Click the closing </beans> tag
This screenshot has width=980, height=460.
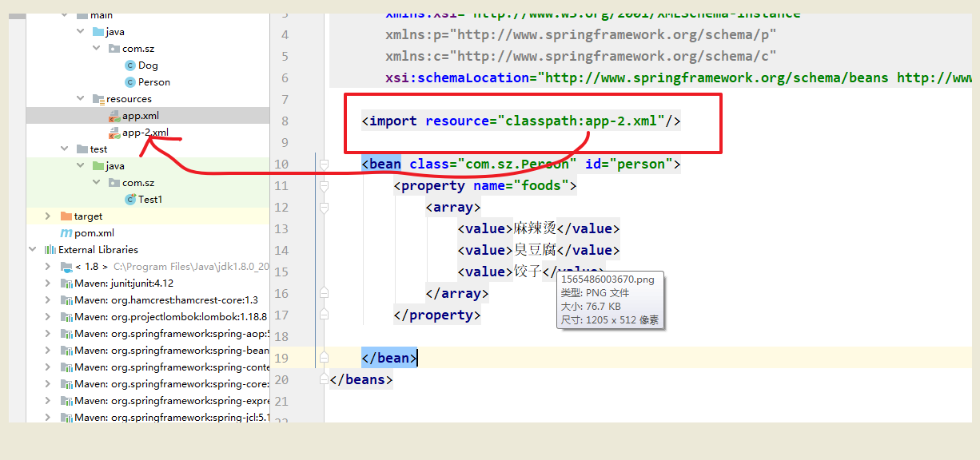(x=361, y=380)
